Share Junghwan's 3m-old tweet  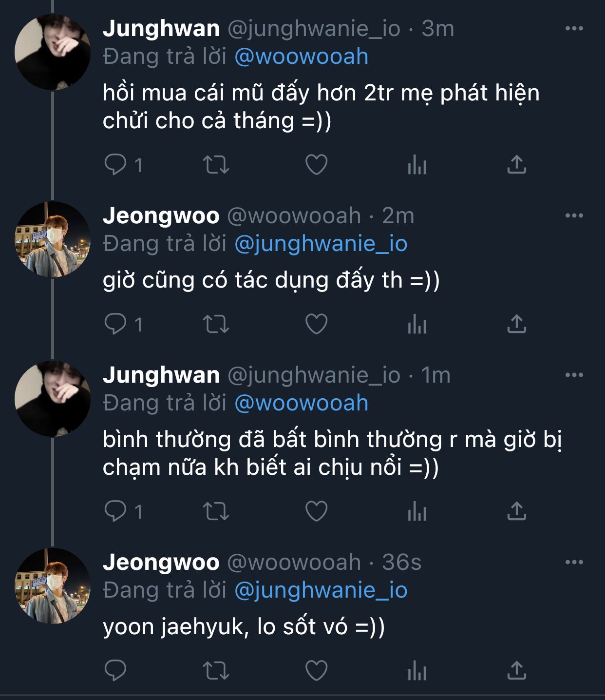[517, 165]
